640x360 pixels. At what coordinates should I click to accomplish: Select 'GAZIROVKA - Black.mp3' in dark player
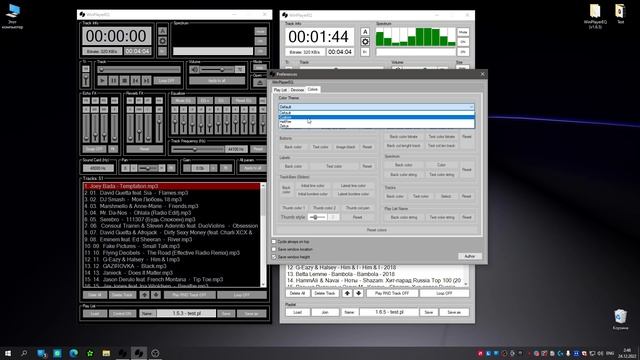[x=171, y=266]
